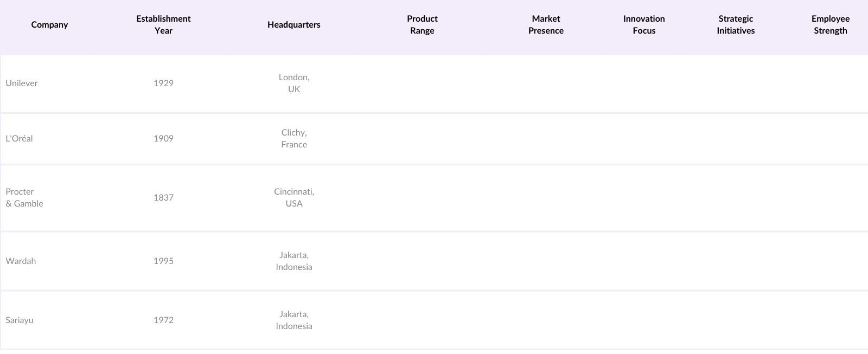Click the Employee Strength column header
Viewport: 868px width, 354px height.
coord(830,25)
